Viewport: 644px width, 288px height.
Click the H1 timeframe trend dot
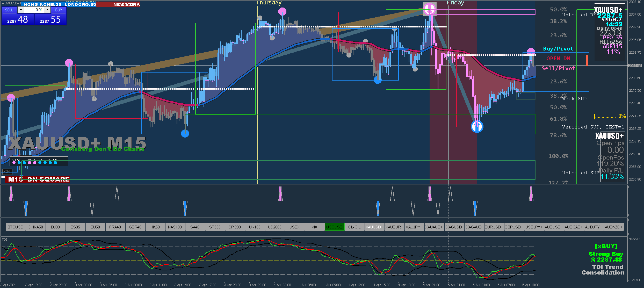tap(35, 163)
